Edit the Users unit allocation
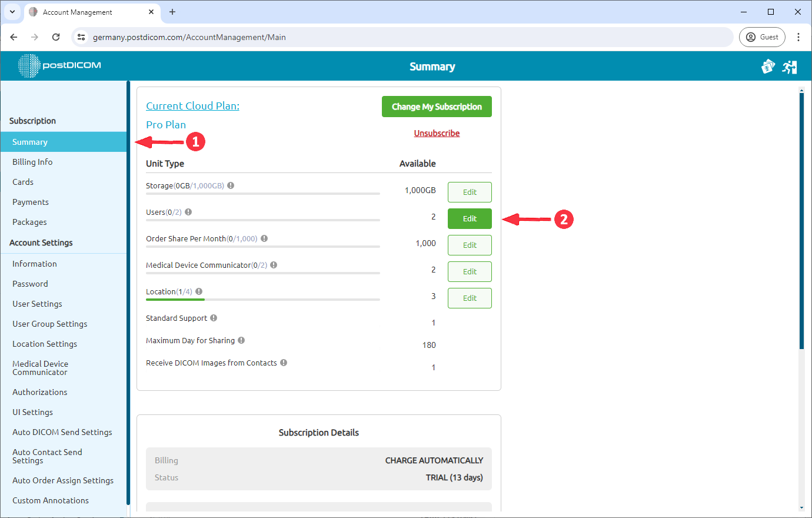The height and width of the screenshot is (518, 812). click(x=470, y=218)
